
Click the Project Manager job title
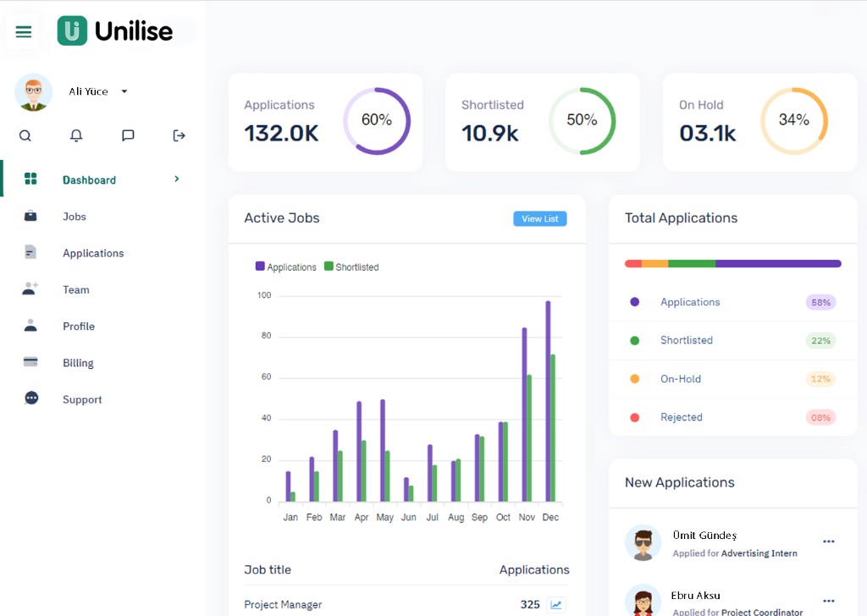pyautogui.click(x=283, y=605)
